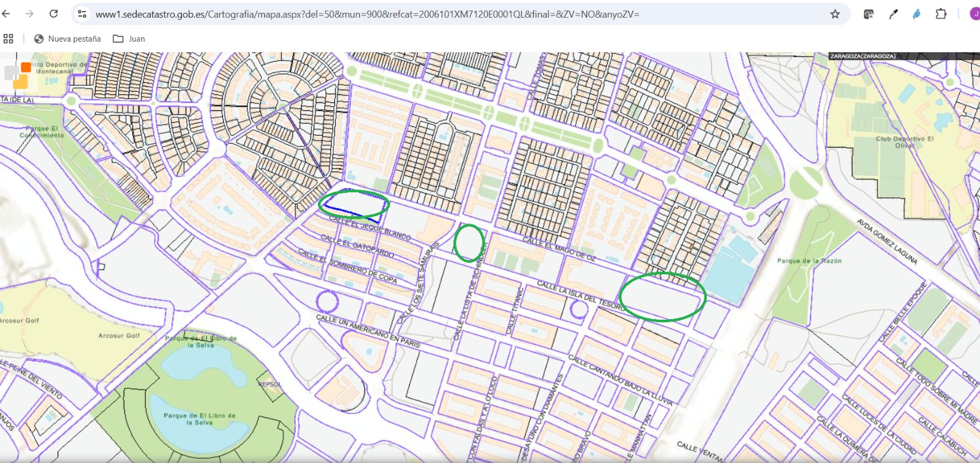Open the purple J profile avatar
The image size is (980, 463).
(974, 14)
